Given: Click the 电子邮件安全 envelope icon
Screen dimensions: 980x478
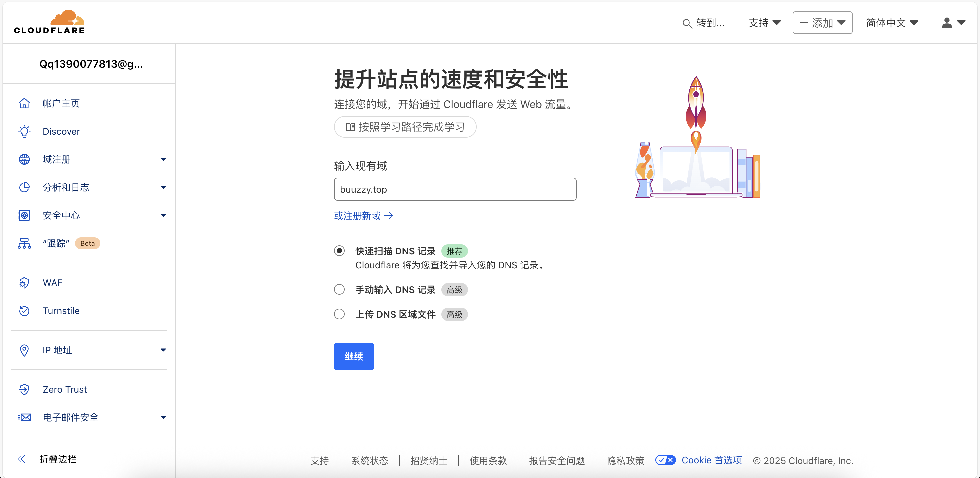Looking at the screenshot, I should point(24,417).
